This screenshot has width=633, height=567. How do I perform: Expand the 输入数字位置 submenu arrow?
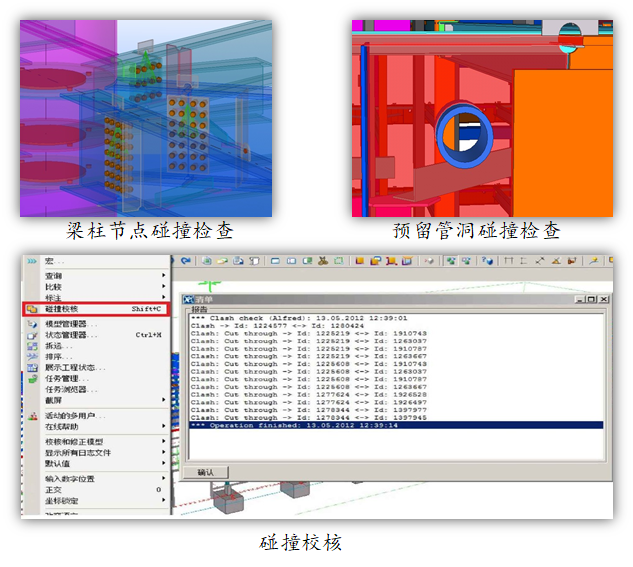(x=163, y=478)
